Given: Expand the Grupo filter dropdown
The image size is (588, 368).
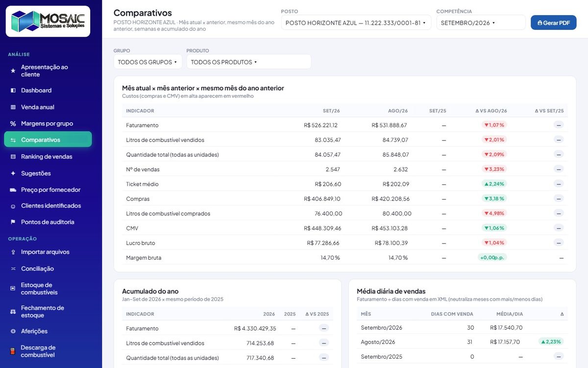Looking at the screenshot, I should pos(147,62).
